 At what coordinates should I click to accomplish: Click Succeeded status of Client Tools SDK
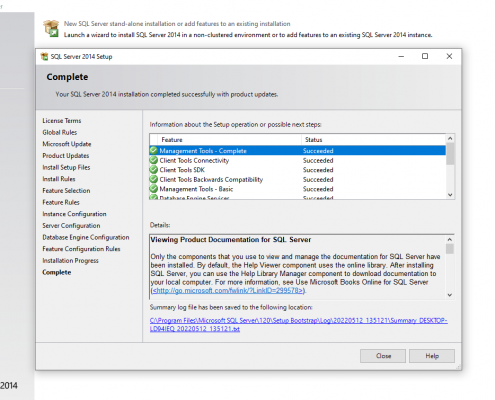coord(318,170)
